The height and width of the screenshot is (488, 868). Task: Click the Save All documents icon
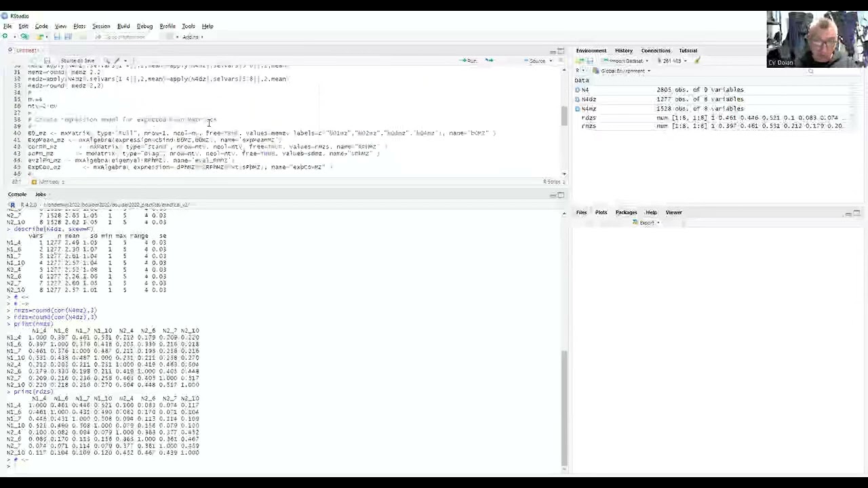pyautogui.click(x=68, y=37)
